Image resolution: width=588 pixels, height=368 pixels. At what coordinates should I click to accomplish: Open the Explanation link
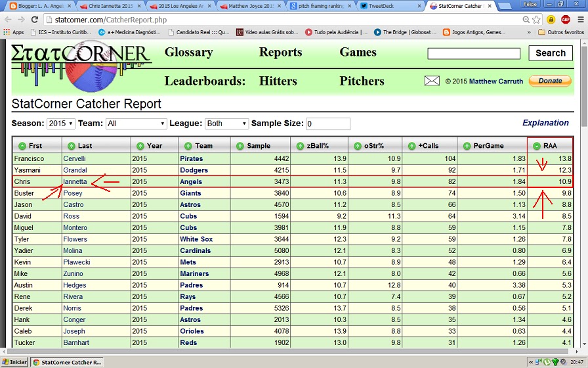coord(545,123)
